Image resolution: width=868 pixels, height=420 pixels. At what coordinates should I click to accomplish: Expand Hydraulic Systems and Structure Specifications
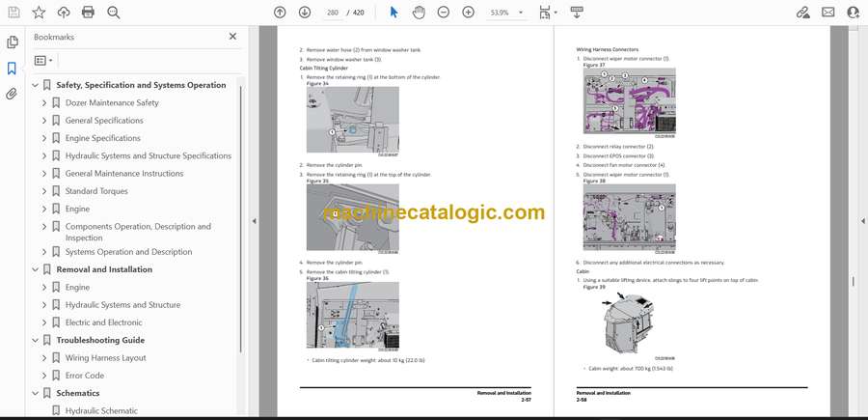(44, 155)
